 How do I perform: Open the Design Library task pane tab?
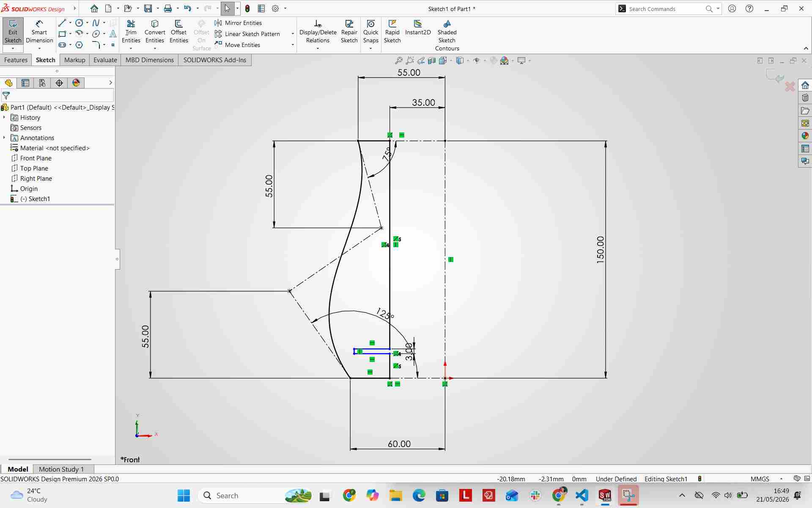(x=805, y=98)
